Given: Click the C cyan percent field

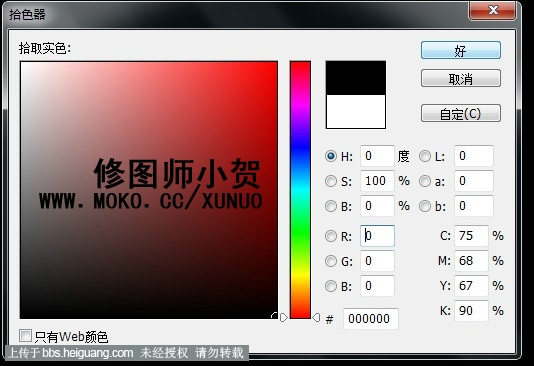Looking at the screenshot, I should pos(471,236).
